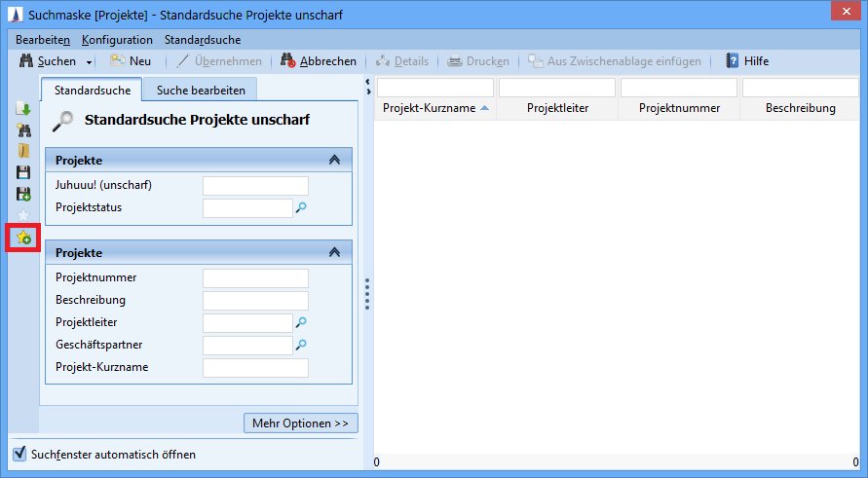The image size is (868, 478).
Task: Open the Projektstatus lookup magnifier
Action: [x=301, y=207]
